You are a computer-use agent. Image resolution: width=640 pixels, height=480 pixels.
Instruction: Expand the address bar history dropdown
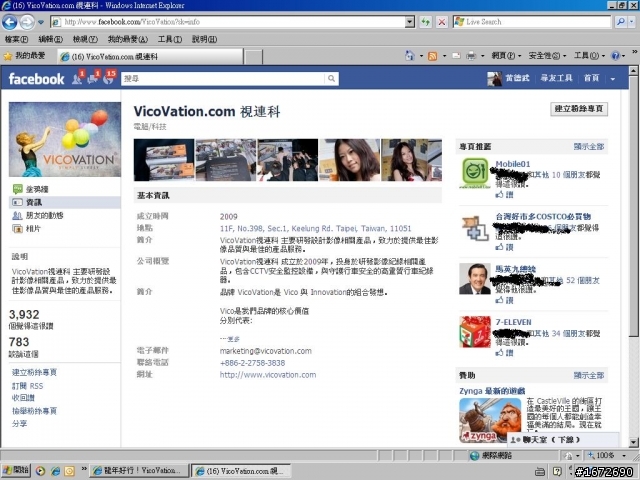point(410,22)
